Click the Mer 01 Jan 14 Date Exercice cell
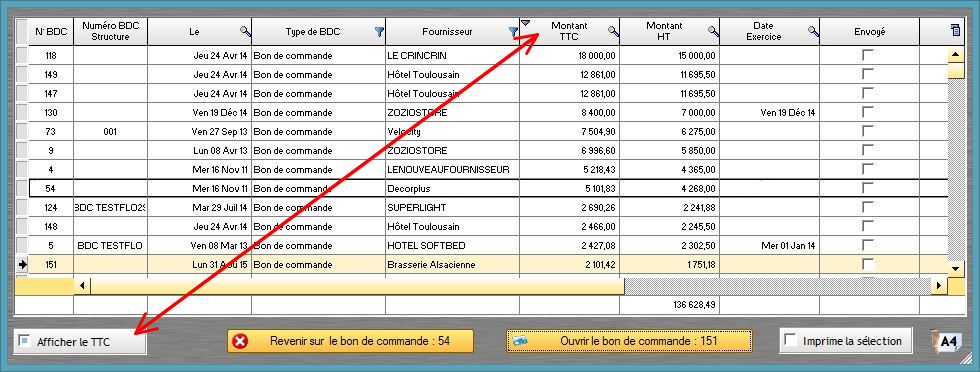 click(769, 246)
